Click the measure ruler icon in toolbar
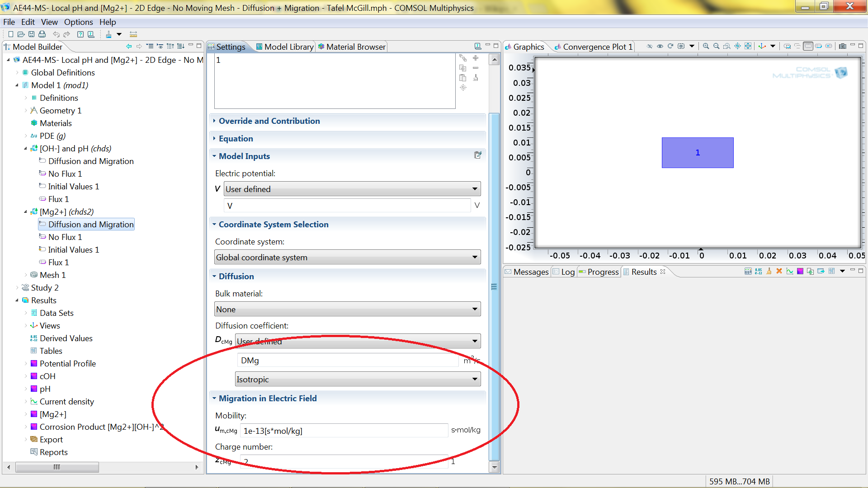Image resolution: width=868 pixels, height=488 pixels. (133, 34)
